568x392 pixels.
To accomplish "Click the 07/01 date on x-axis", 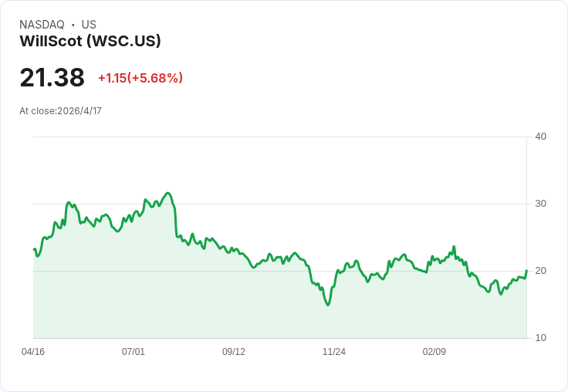I will (x=134, y=351).
